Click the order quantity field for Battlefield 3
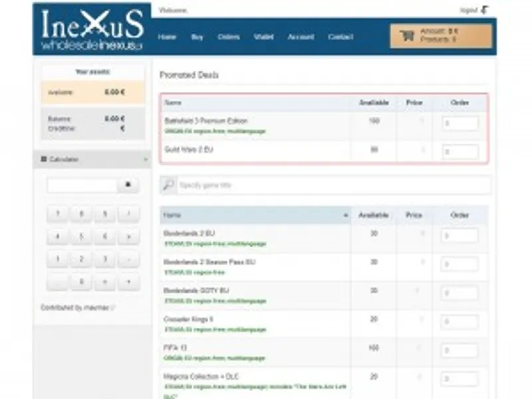The image size is (532, 399). pyautogui.click(x=460, y=124)
